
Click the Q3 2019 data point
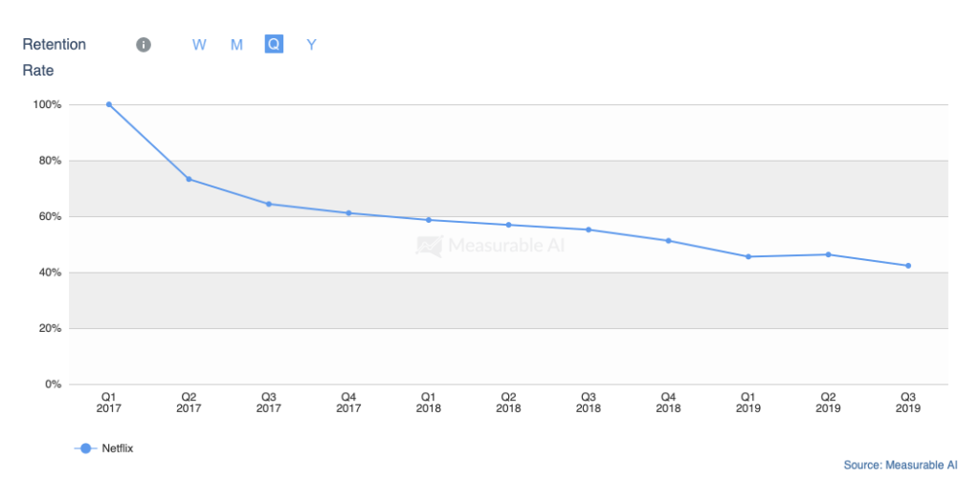[908, 266]
